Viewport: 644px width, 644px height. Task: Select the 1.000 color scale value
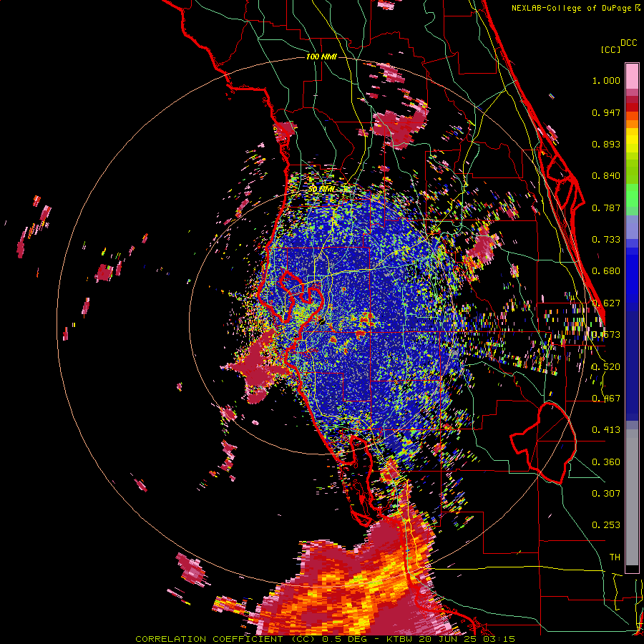pos(606,80)
